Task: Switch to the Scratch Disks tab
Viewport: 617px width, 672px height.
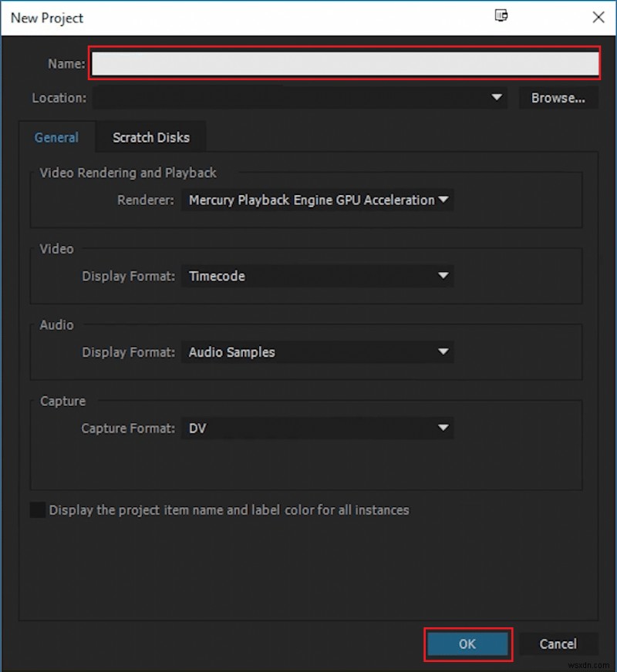Action: pyautogui.click(x=150, y=137)
